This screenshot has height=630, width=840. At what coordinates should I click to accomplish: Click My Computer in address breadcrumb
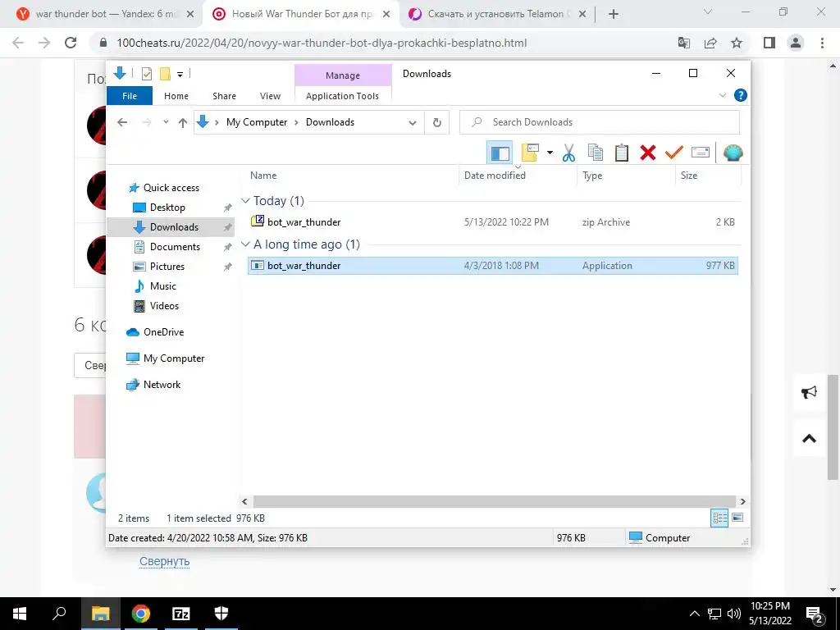point(257,122)
